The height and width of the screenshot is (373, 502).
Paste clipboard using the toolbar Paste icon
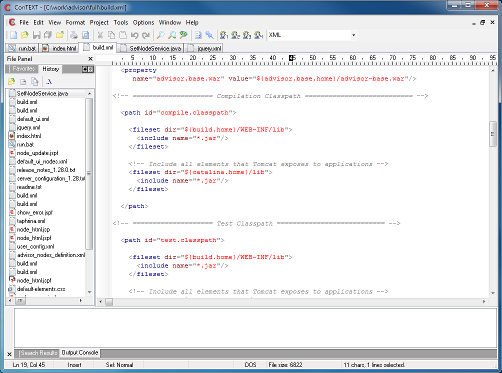click(123, 35)
